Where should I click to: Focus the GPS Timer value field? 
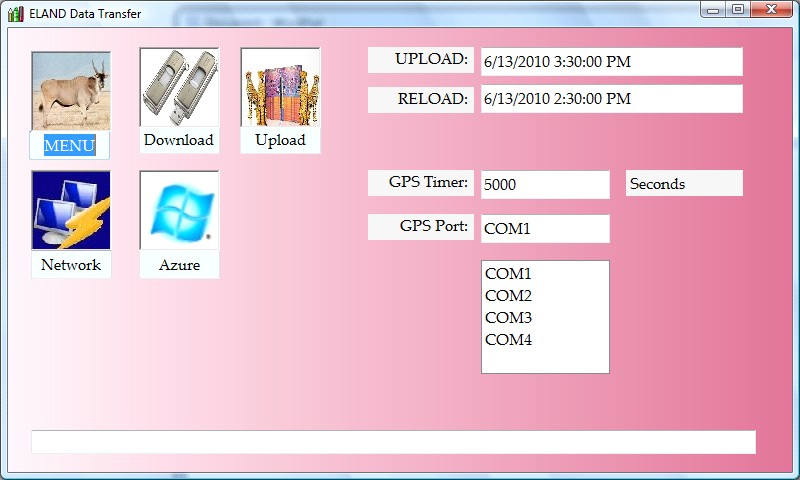(544, 185)
